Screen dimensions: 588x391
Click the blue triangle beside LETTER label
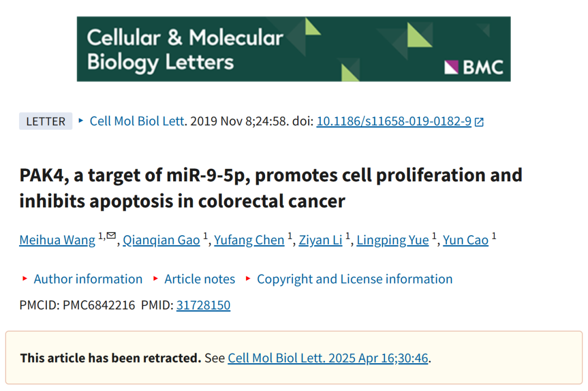(81, 121)
